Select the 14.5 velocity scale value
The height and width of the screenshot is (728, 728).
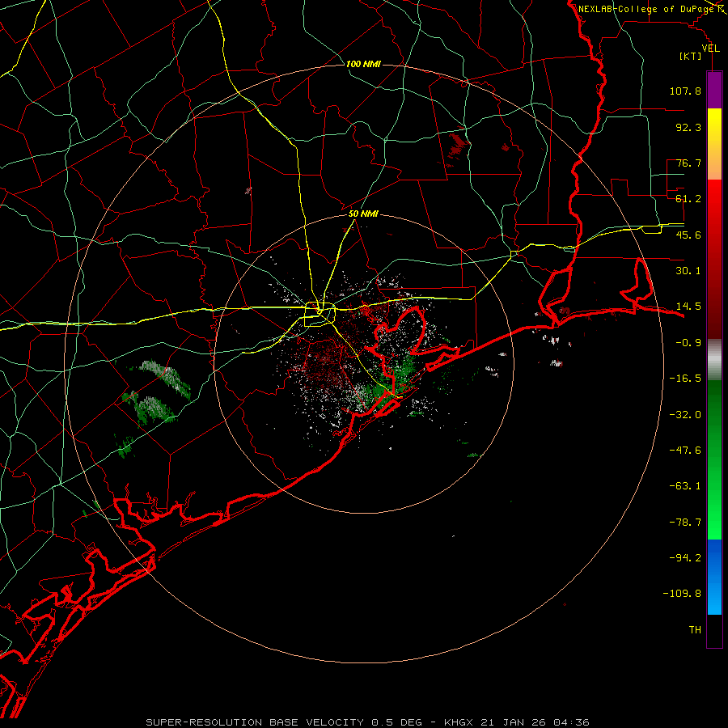click(688, 307)
